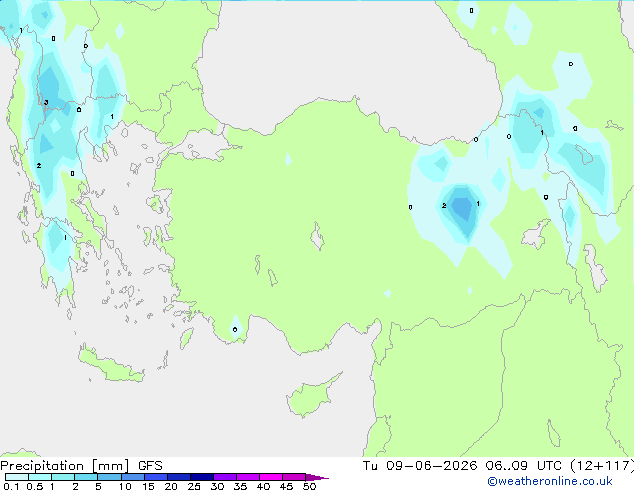Click the small rain patch on Turkey's southwest coast
This screenshot has width=634, height=490.
pos(236,329)
